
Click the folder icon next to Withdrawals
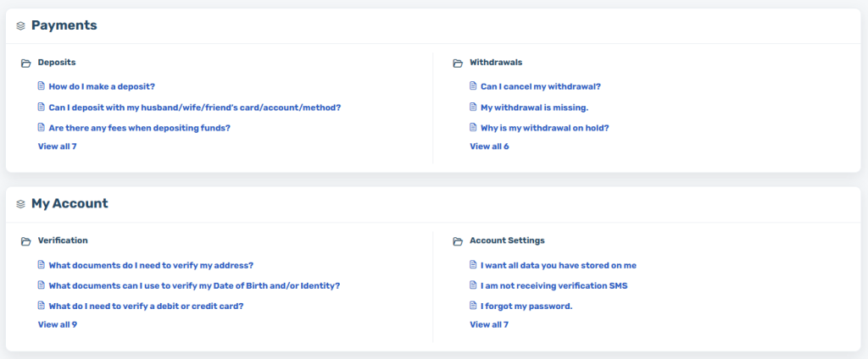point(457,63)
